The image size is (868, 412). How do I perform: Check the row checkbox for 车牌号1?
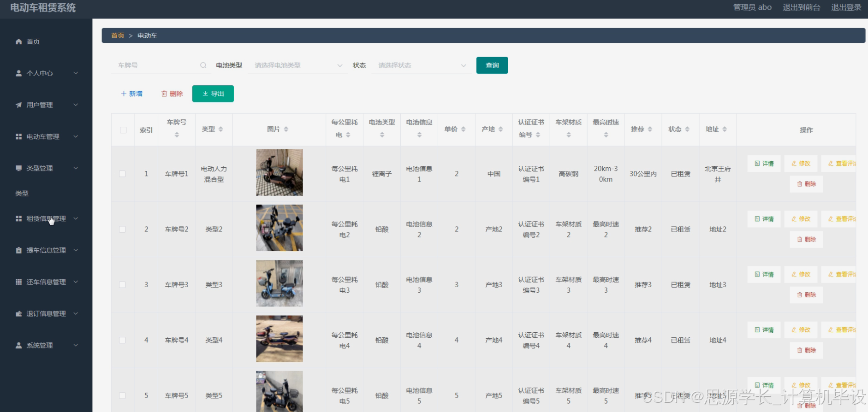coord(122,174)
